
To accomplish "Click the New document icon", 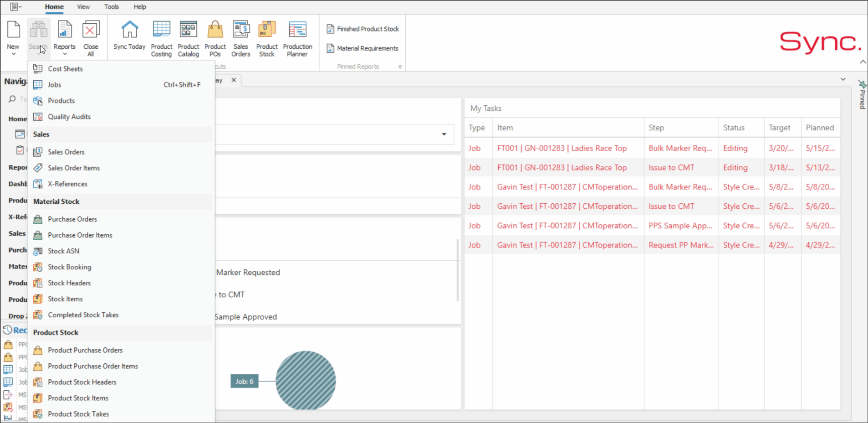I will [x=13, y=30].
